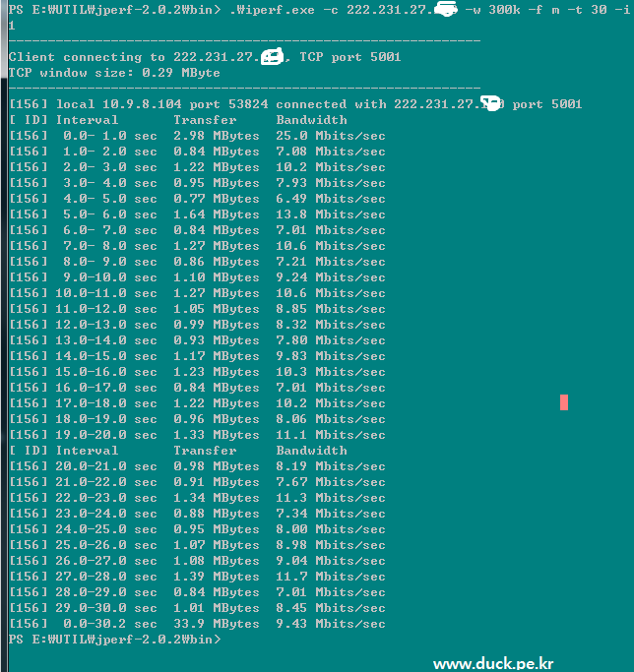The height and width of the screenshot is (672, 634).
Task: Click the "33.9 MBytes" total transfer value
Action: [x=217, y=624]
